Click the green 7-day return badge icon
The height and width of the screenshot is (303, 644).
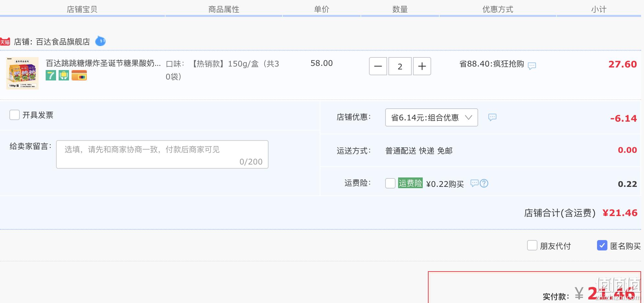(51, 76)
